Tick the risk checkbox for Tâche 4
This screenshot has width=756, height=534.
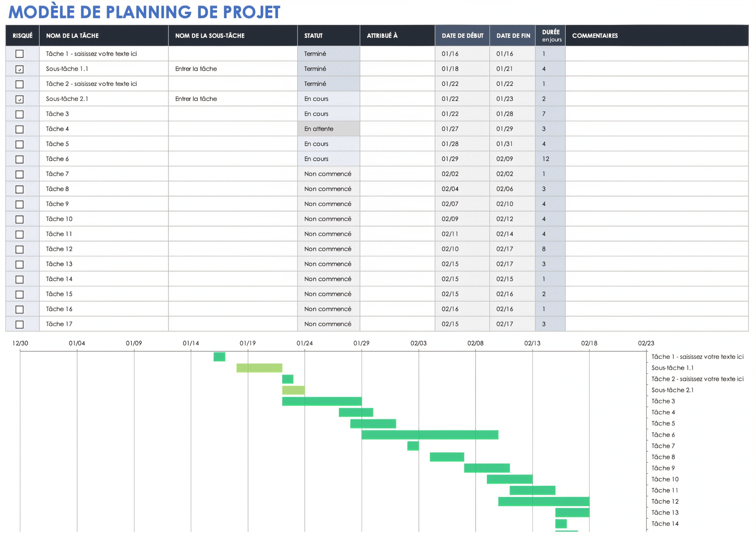click(19, 129)
